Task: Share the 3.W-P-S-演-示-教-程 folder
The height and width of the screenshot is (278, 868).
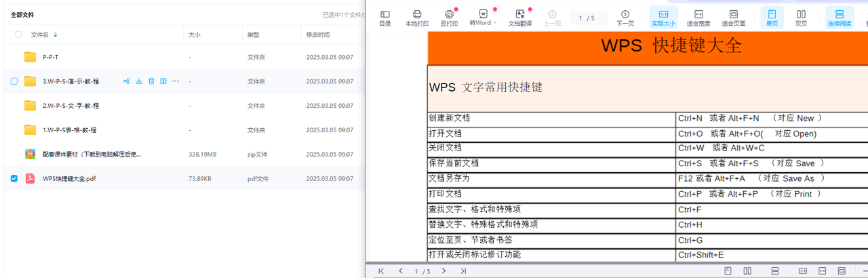Action: 126,81
